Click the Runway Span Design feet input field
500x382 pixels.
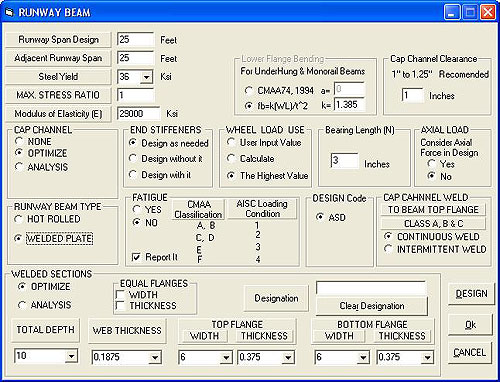point(135,39)
